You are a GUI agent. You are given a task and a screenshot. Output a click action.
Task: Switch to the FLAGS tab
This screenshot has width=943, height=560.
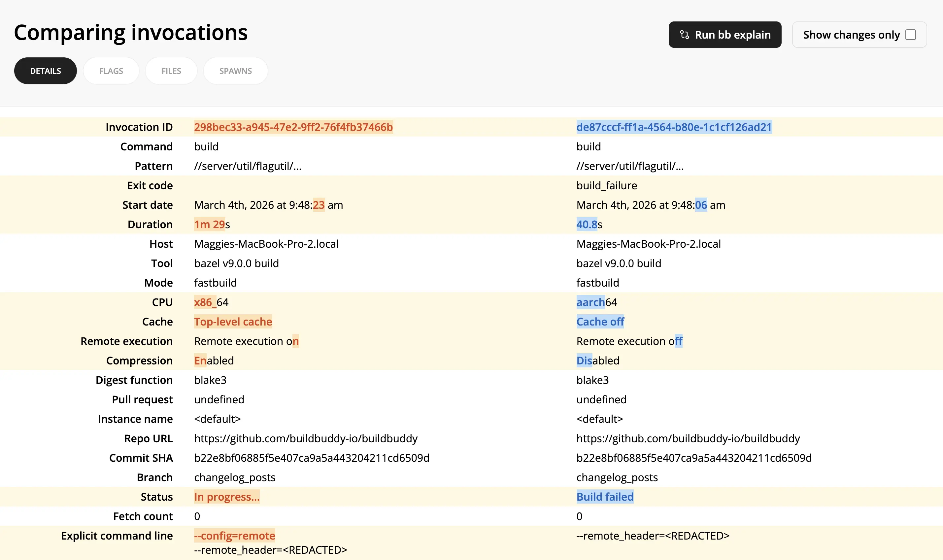pos(111,71)
